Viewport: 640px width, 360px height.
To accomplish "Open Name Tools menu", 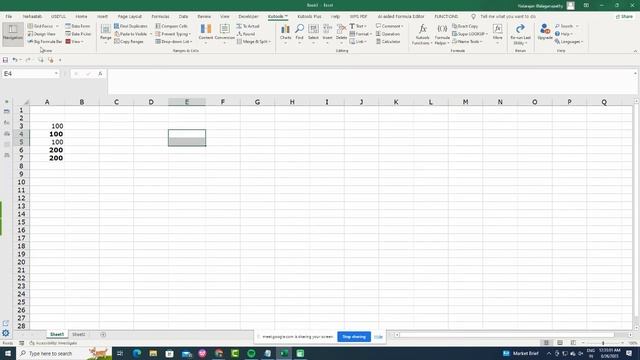I will pos(467,42).
